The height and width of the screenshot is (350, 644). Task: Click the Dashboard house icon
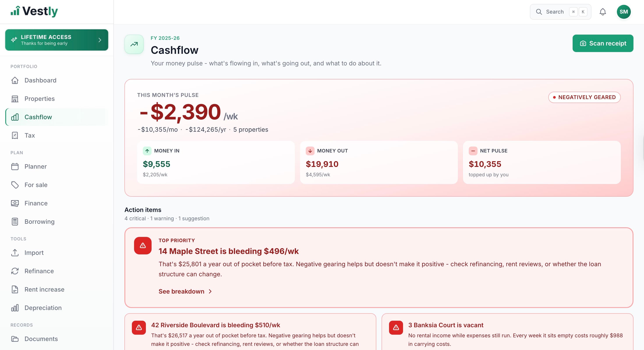tap(15, 80)
